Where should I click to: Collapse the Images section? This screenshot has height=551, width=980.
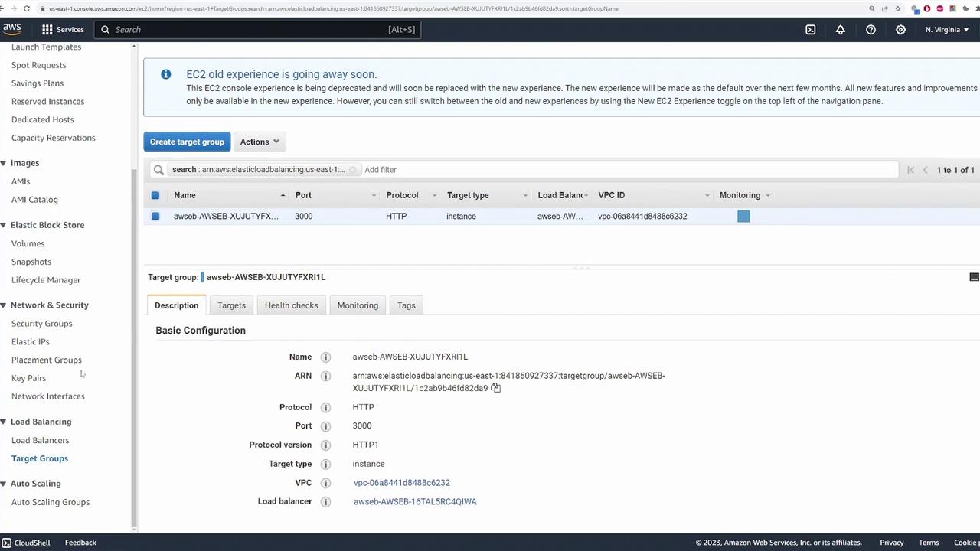pyautogui.click(x=4, y=163)
